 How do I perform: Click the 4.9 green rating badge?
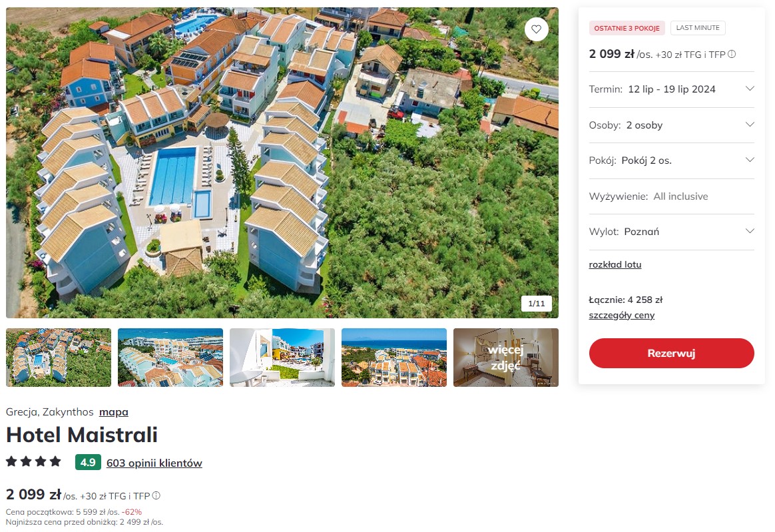88,462
